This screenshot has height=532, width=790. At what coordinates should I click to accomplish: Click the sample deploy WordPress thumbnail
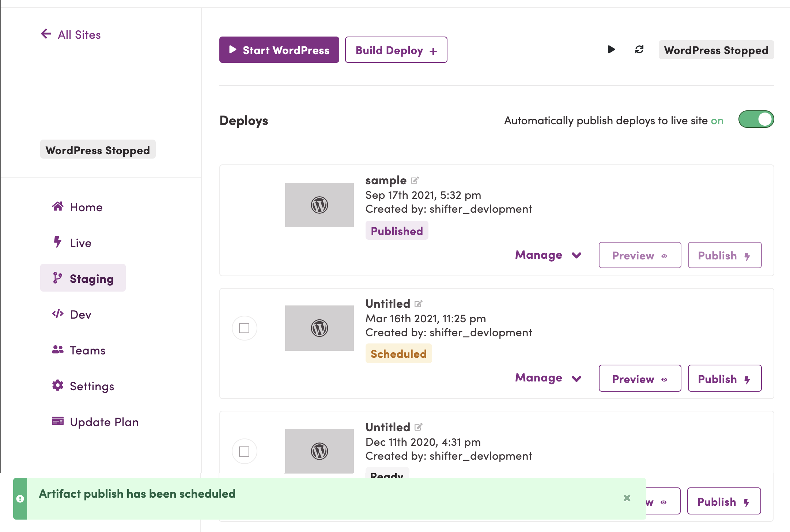[320, 205]
